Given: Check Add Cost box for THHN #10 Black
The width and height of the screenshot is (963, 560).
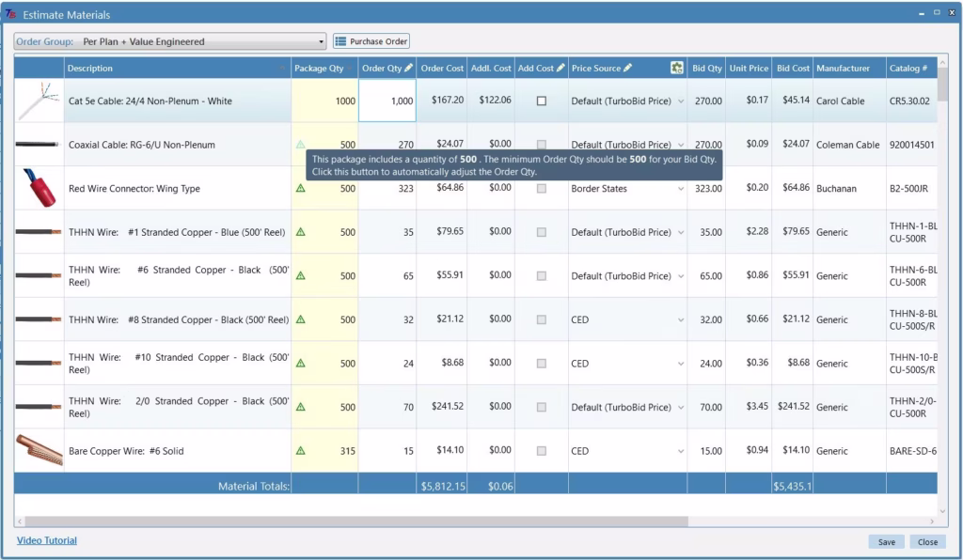Looking at the screenshot, I should (x=541, y=363).
